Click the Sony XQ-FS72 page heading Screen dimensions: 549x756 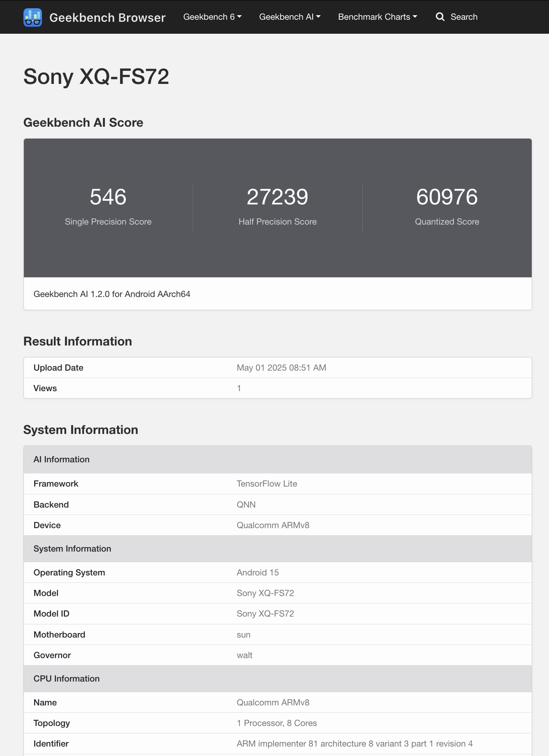96,77
